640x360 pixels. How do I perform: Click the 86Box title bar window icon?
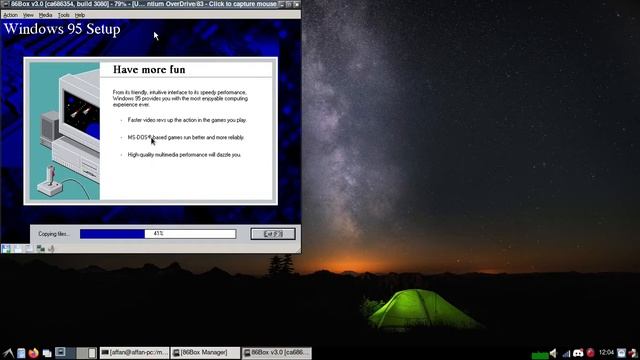point(5,4)
